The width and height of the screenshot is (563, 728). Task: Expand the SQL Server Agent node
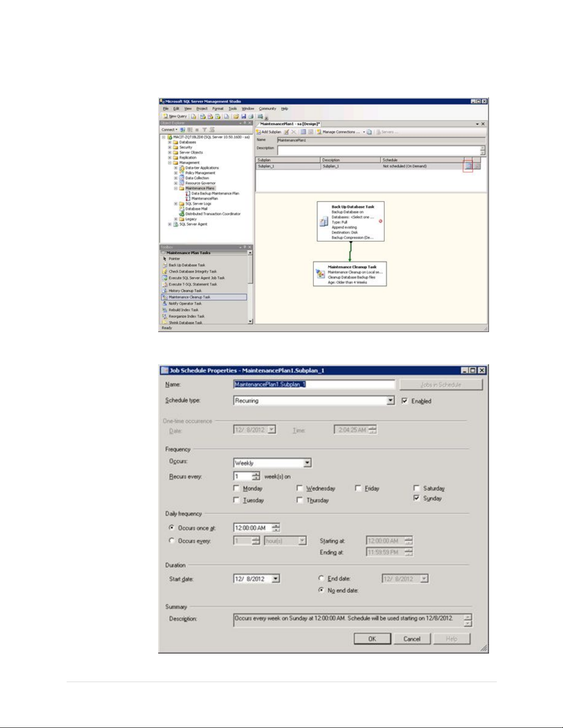[170, 224]
